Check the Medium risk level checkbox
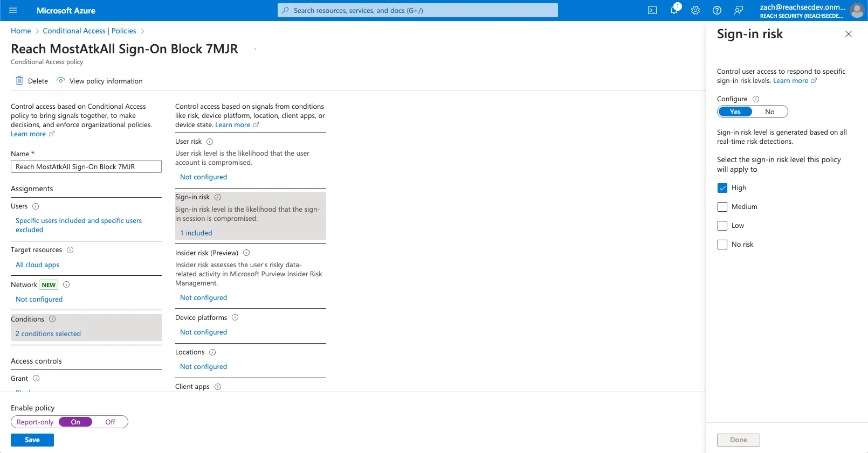 coord(722,207)
